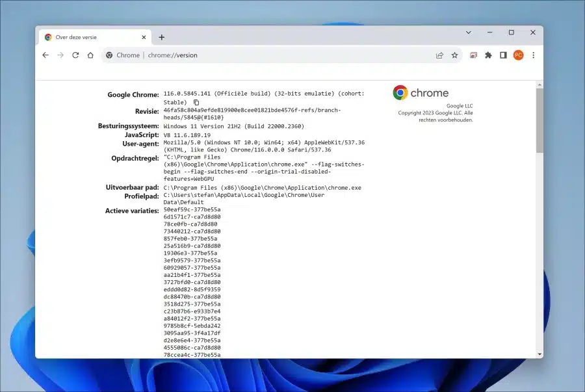
Task: Click Chrome site info icon in address bar
Action: [x=109, y=55]
